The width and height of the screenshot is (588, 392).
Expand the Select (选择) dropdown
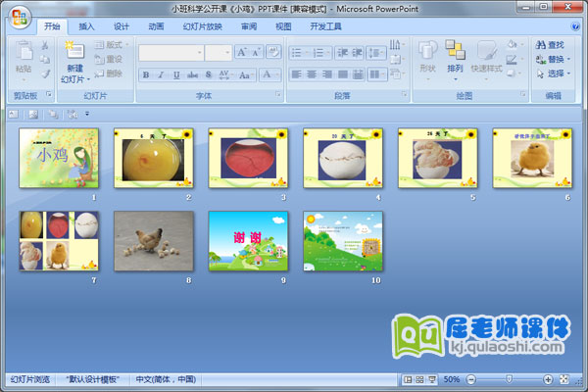[554, 73]
